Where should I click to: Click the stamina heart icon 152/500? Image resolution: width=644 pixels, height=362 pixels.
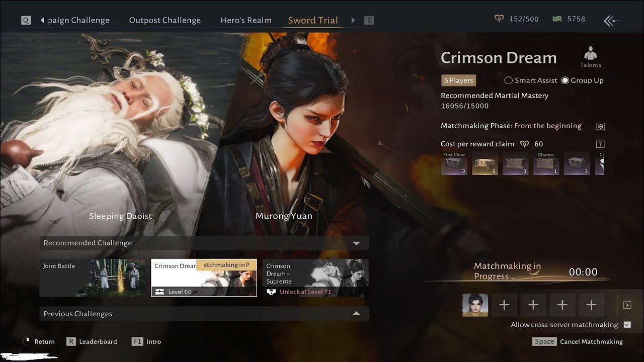[499, 19]
